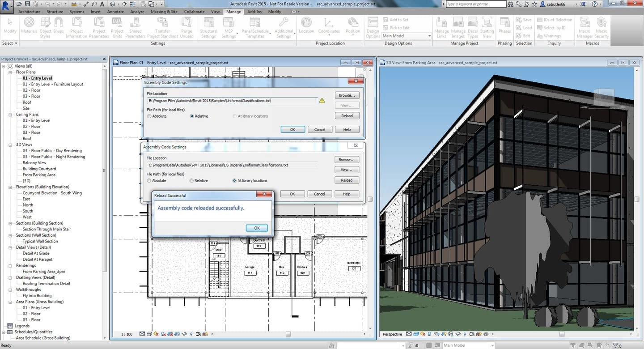Image resolution: width=644 pixels, height=349 pixels.
Task: Open the Select panel dropdown
Action: 10,43
